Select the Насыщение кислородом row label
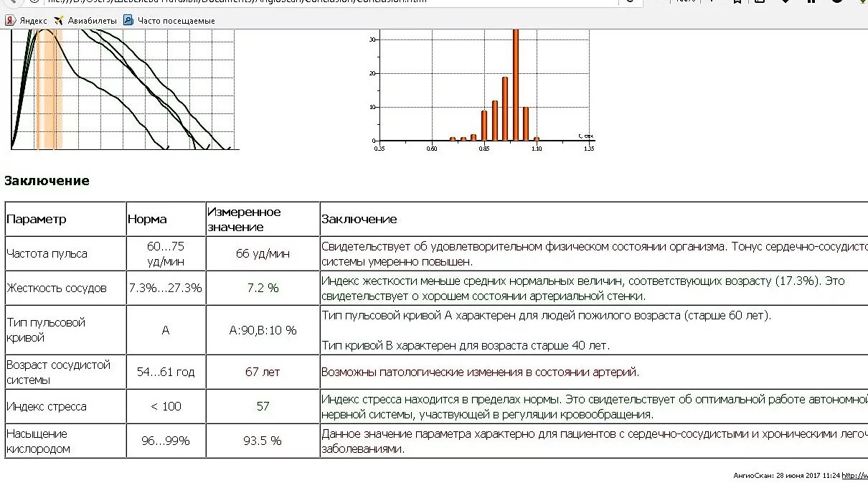 tap(39, 441)
